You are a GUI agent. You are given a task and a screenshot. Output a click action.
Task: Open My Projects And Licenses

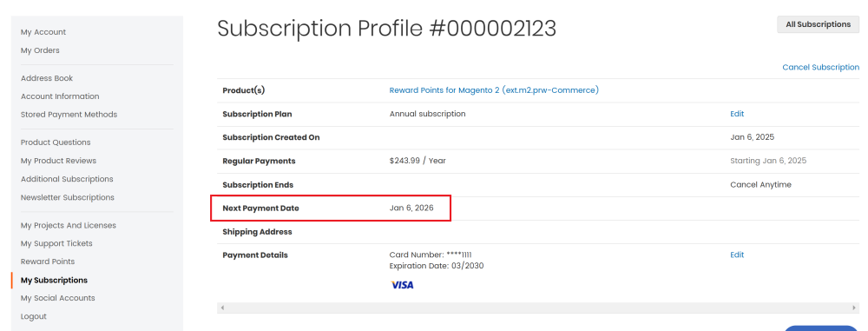tap(68, 226)
